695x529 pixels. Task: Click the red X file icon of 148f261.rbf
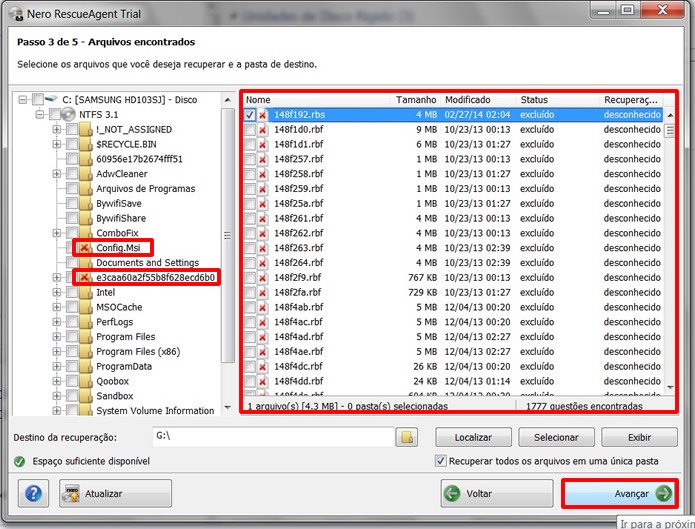coord(262,218)
